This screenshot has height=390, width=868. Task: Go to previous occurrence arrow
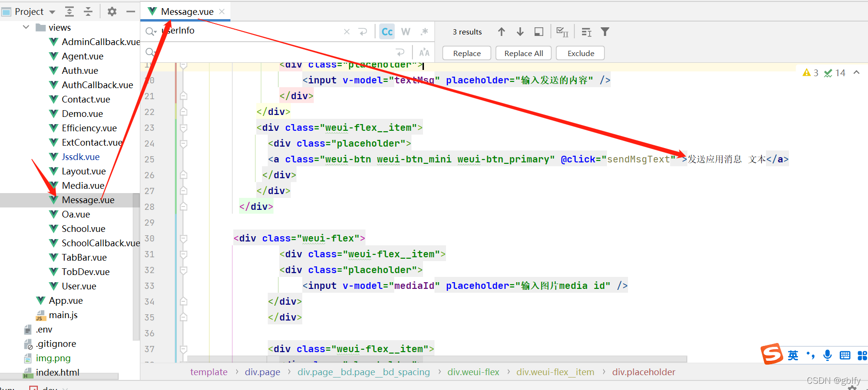502,32
